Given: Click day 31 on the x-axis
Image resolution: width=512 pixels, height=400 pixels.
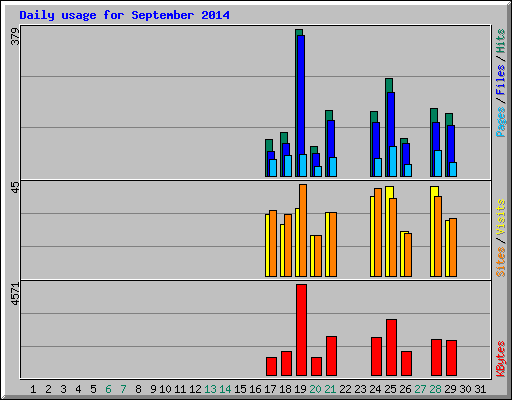Looking at the screenshot, I should 480,389.
